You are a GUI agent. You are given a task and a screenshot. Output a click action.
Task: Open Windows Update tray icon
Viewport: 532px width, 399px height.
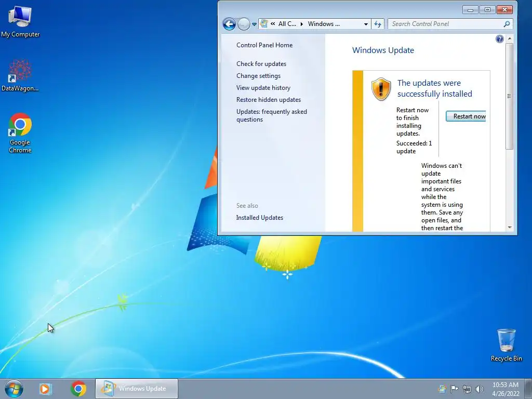[x=442, y=389]
